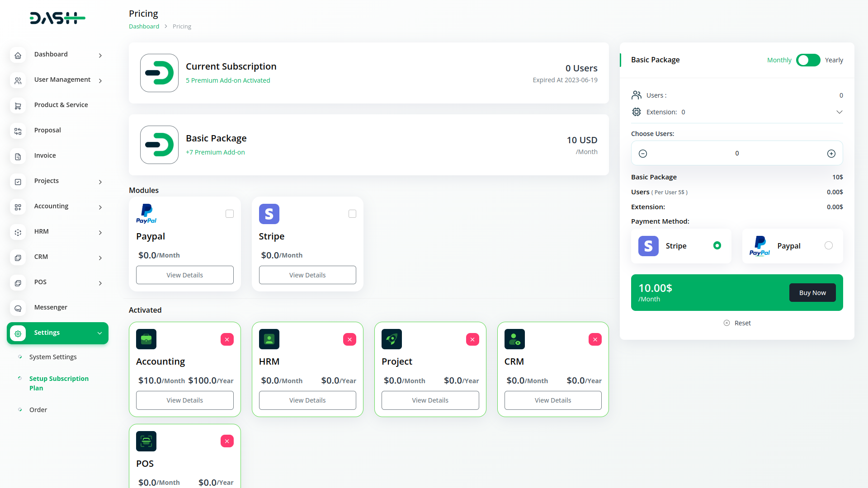868x488 pixels.
Task: Select System Settings under Settings
Action: pos(52,357)
